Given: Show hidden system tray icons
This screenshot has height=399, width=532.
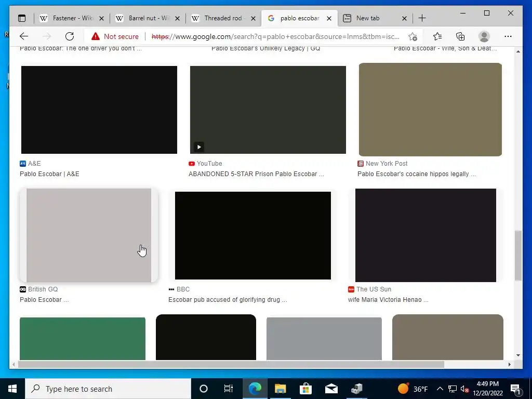Looking at the screenshot, I should click(440, 389).
